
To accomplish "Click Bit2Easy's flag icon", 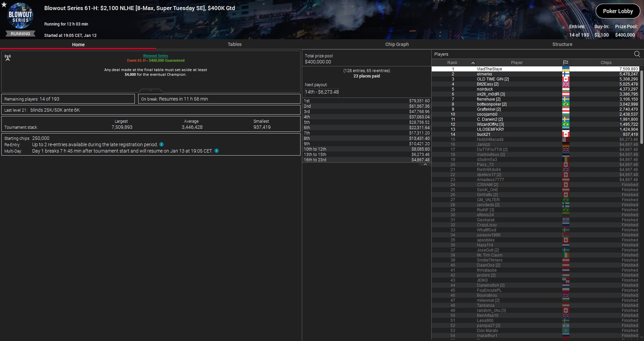I will pyautogui.click(x=566, y=84).
